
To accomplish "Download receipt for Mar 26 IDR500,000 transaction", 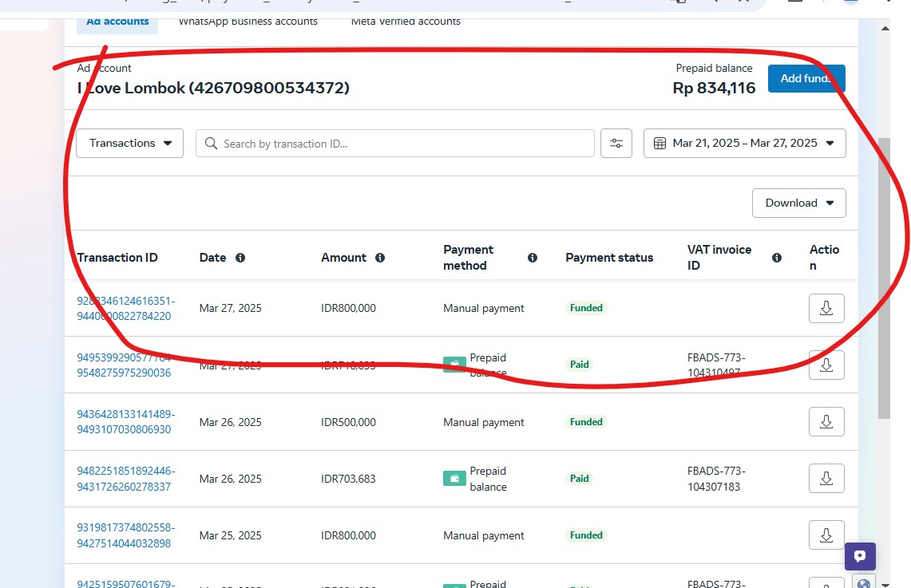I will (x=826, y=422).
